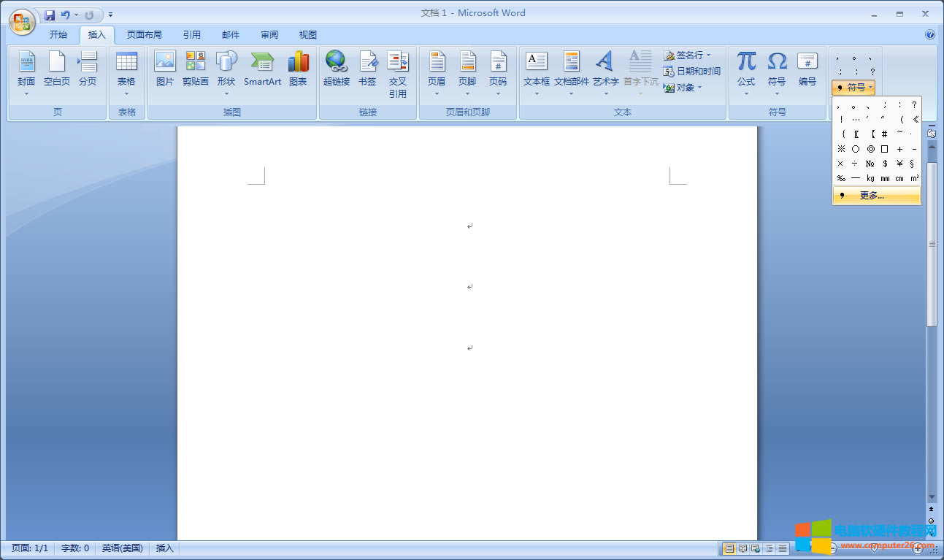Switch to print layout view in status bar
The width and height of the screenshot is (944, 560).
[729, 548]
